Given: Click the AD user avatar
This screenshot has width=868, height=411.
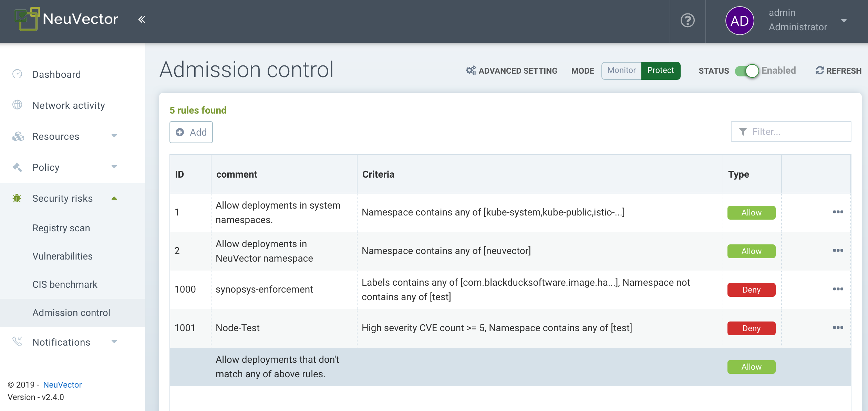Looking at the screenshot, I should tap(740, 21).
